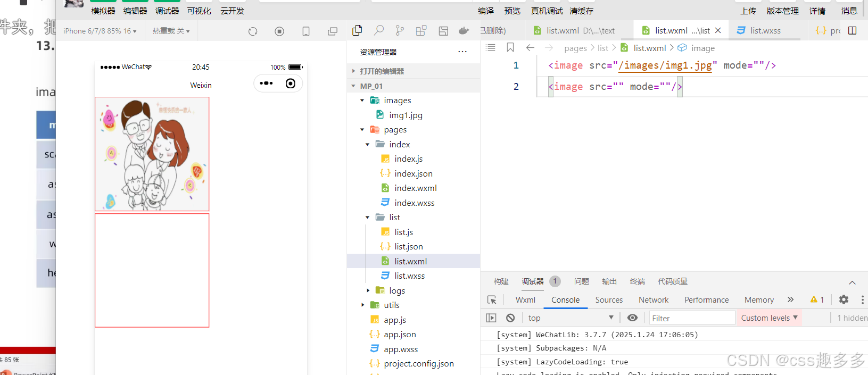The width and height of the screenshot is (868, 375).
Task: Click the panel layout icon beside extensions
Action: point(443,31)
